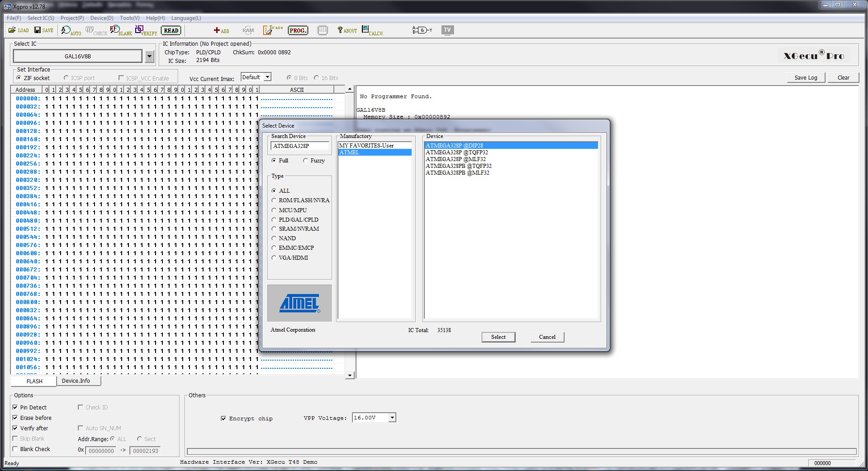Select the ZIF socket radio button
868x471 pixels.
[19, 78]
